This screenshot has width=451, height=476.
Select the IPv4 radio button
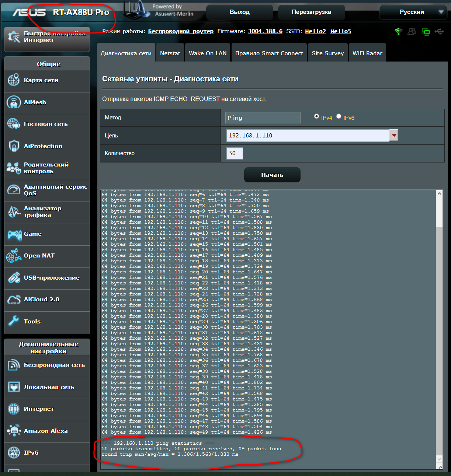click(x=316, y=116)
